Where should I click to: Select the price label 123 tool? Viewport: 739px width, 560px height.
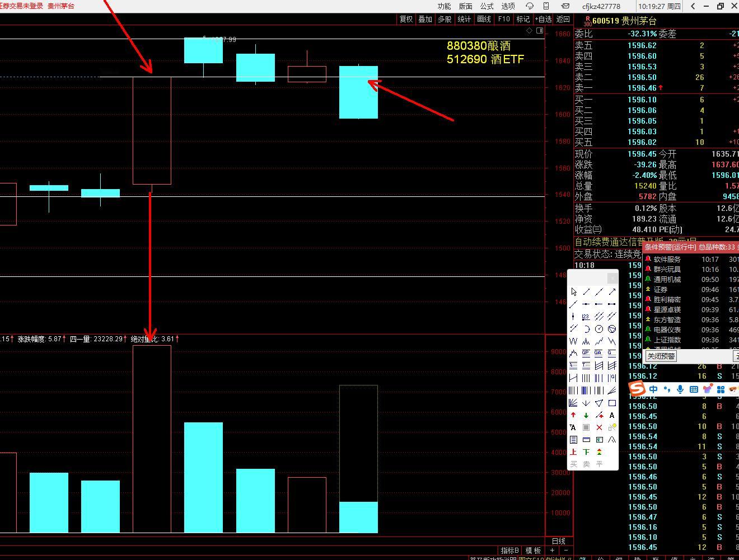coord(586,316)
